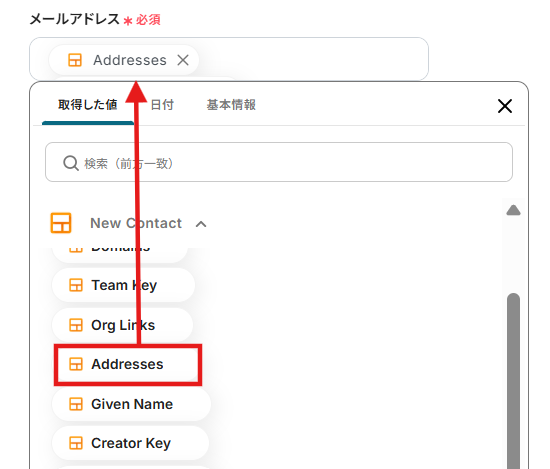The image size is (550, 469).
Task: Click the New Contact app icon
Action: point(61,223)
